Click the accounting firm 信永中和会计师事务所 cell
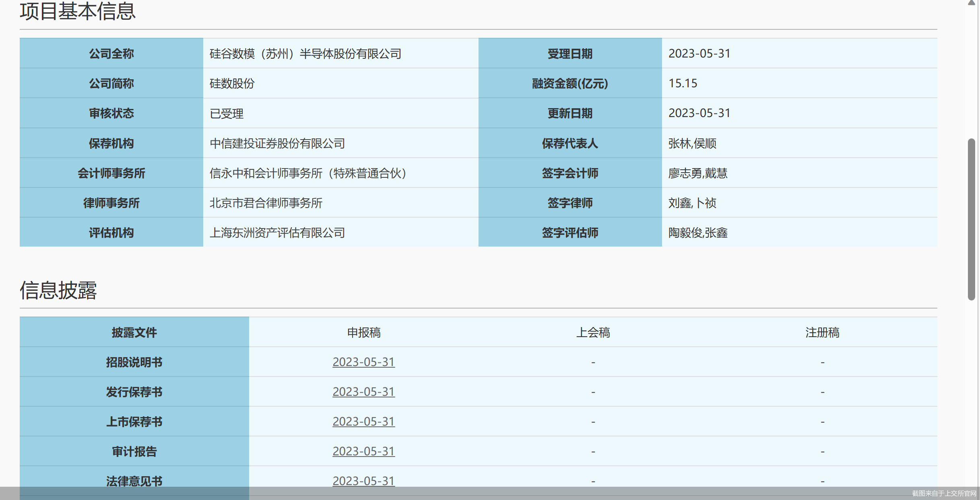980x500 pixels. tap(308, 173)
